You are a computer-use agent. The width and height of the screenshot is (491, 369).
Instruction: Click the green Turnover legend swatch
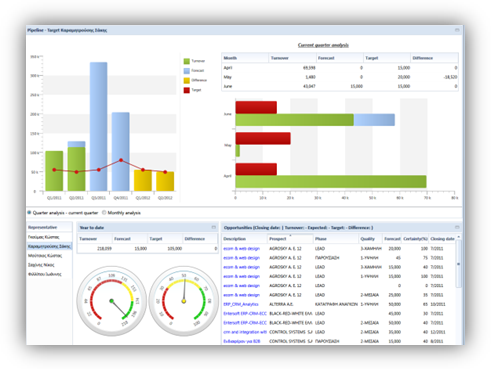(x=187, y=61)
